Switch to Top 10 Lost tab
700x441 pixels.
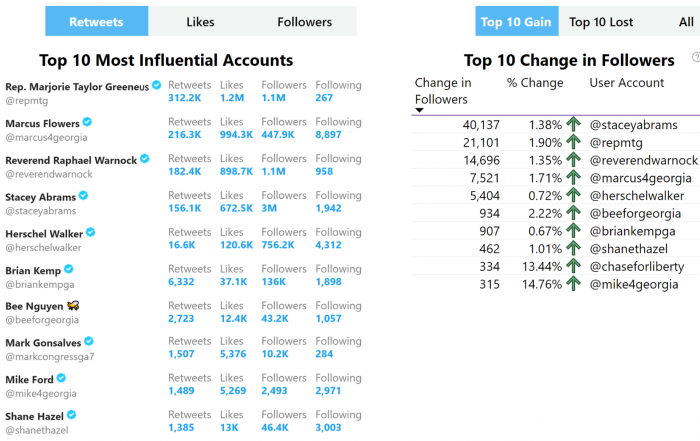pos(601,21)
